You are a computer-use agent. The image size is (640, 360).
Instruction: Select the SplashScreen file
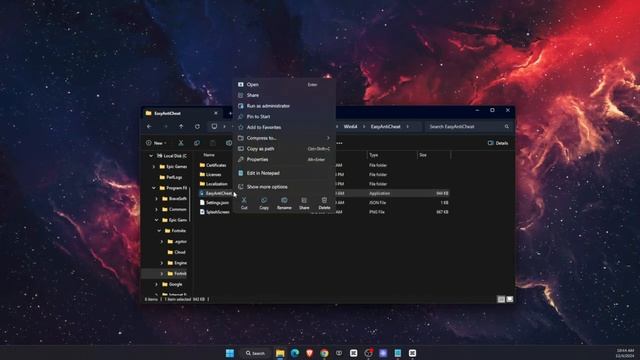[215, 212]
